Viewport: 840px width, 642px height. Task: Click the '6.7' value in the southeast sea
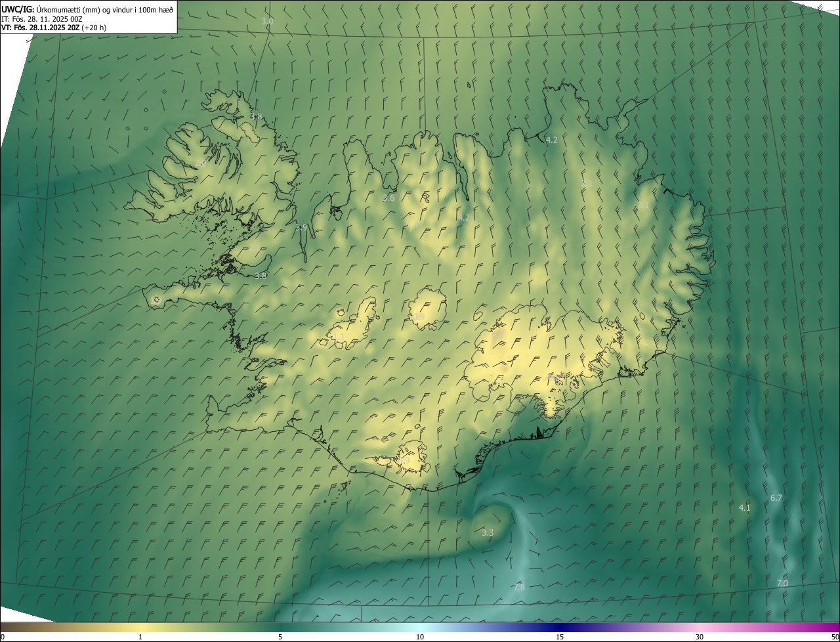(776, 498)
